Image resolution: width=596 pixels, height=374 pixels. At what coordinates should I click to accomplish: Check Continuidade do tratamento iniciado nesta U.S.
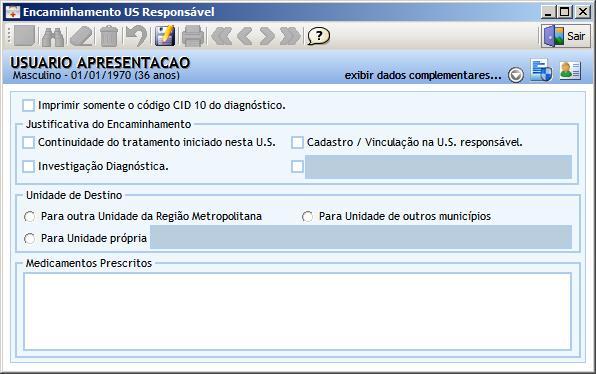[x=29, y=143]
